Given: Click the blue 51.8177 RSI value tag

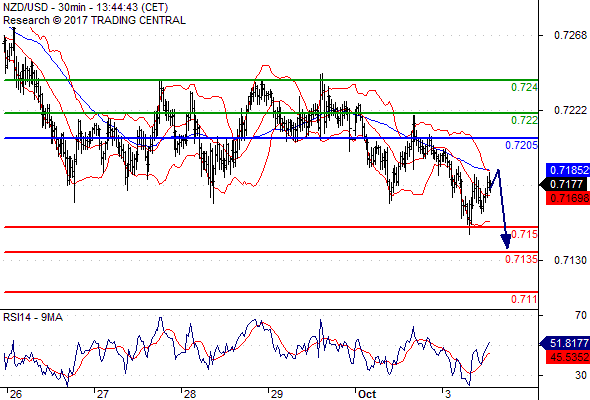Looking at the screenshot, I should click(565, 343).
